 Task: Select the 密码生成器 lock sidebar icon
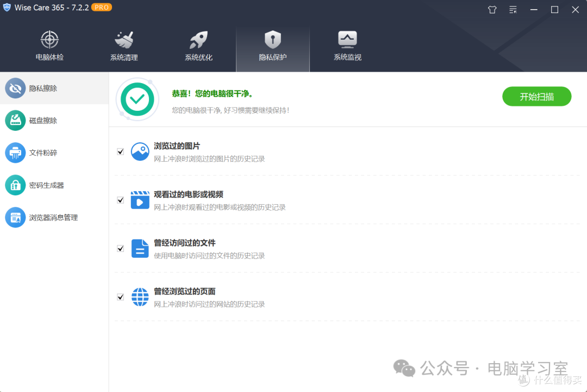15,185
